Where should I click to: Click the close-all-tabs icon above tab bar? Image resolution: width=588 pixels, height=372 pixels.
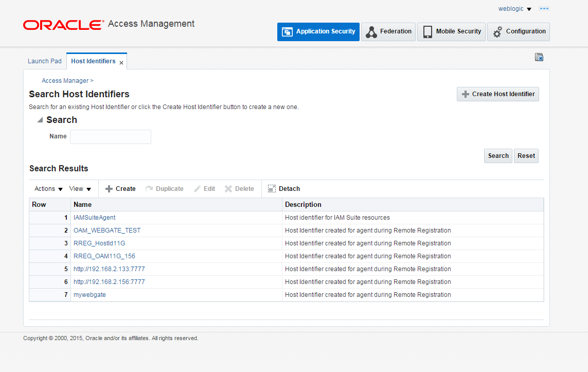[x=539, y=57]
